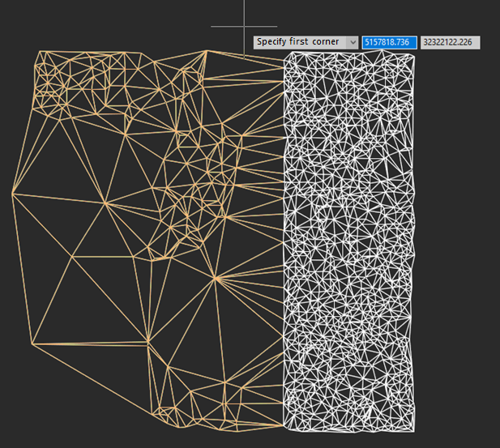500x448 pixels.
Task: Pick the top-left corner of orange mesh
Action: (x=37, y=52)
